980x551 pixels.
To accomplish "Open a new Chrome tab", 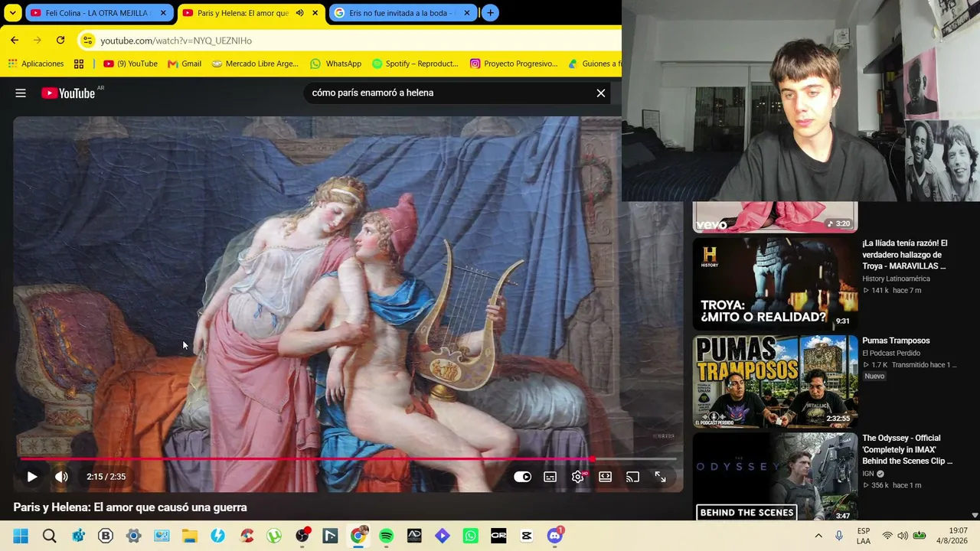I will [490, 13].
